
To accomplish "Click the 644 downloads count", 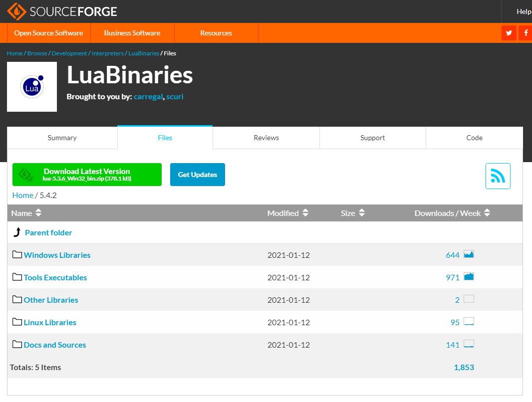I will tap(453, 255).
